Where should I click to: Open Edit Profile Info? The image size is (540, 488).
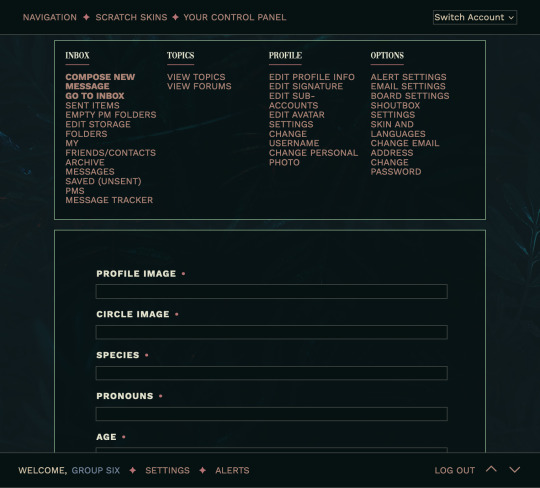click(x=312, y=77)
